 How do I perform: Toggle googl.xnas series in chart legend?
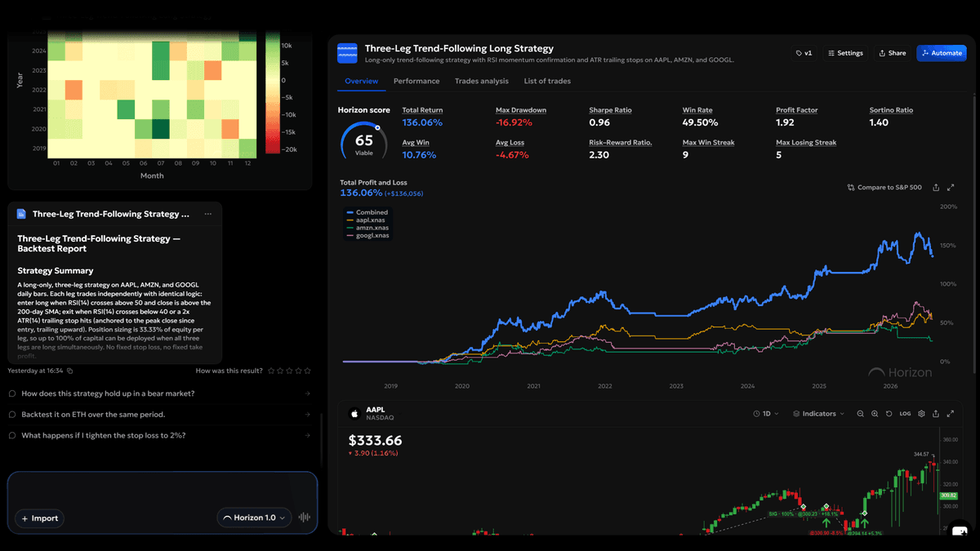(x=367, y=235)
